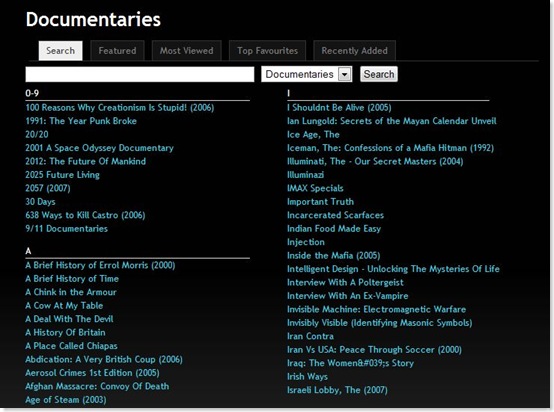This screenshot has width=554, height=412.
Task: Switch to the Featured tab
Action: 117,51
